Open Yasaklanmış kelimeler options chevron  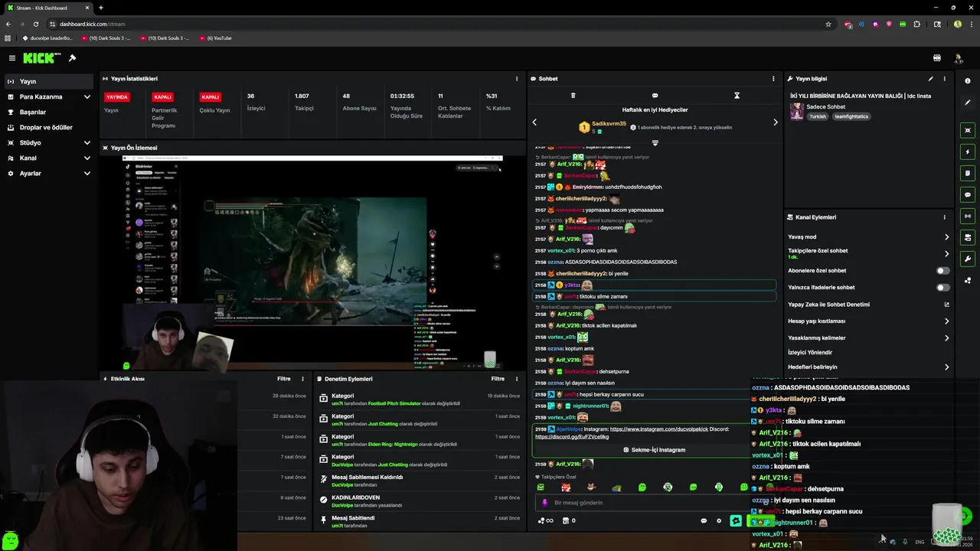pos(946,338)
